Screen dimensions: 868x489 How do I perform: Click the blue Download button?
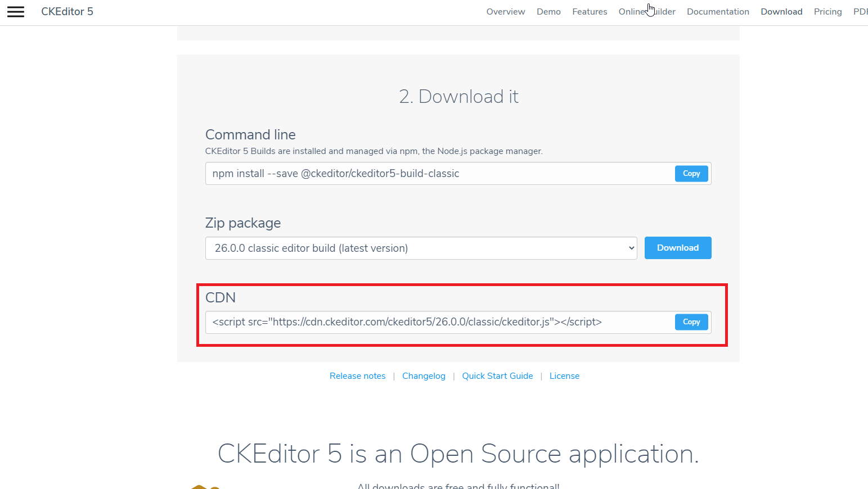[x=678, y=248]
